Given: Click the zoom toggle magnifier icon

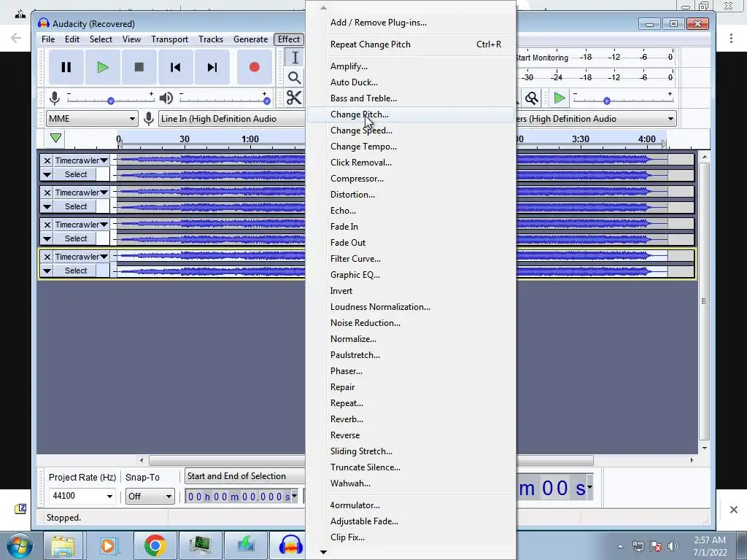Looking at the screenshot, I should pos(532,98).
